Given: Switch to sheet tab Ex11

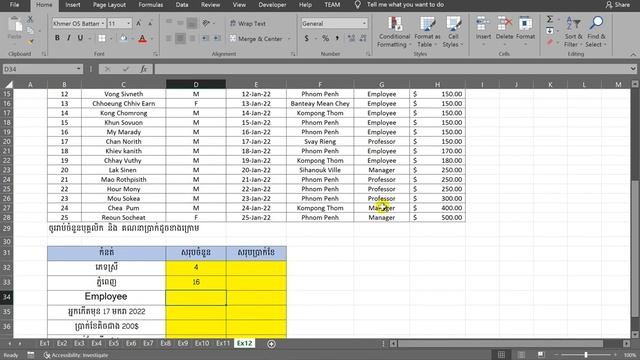Looking at the screenshot, I should (x=223, y=343).
